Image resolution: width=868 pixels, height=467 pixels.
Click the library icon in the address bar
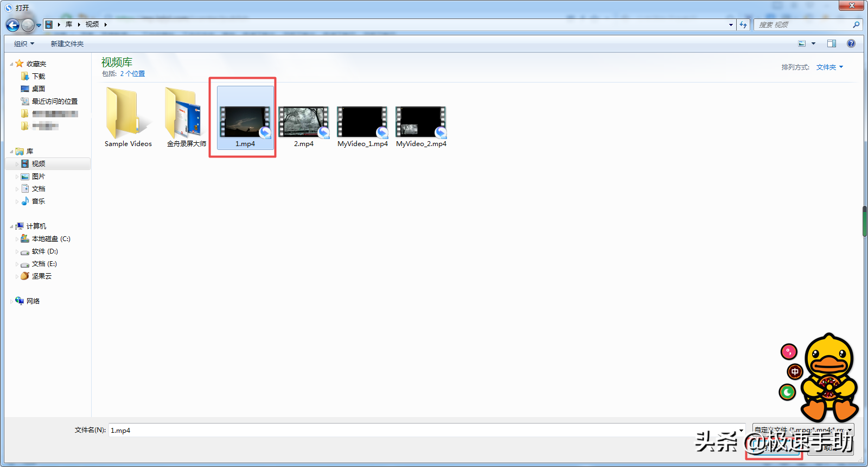pyautogui.click(x=49, y=24)
